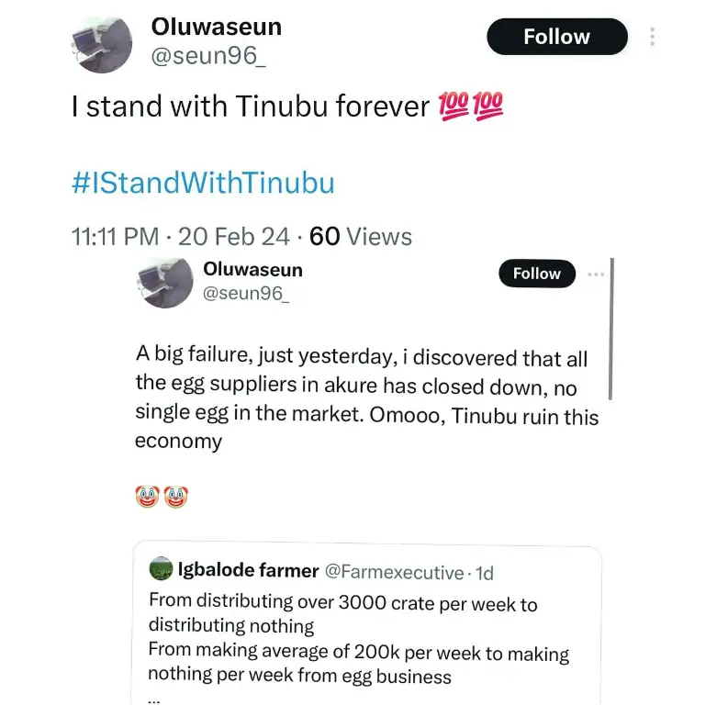728x728 pixels.
Task: Open the #IStandWithTinubu hashtag
Action: pos(202,184)
